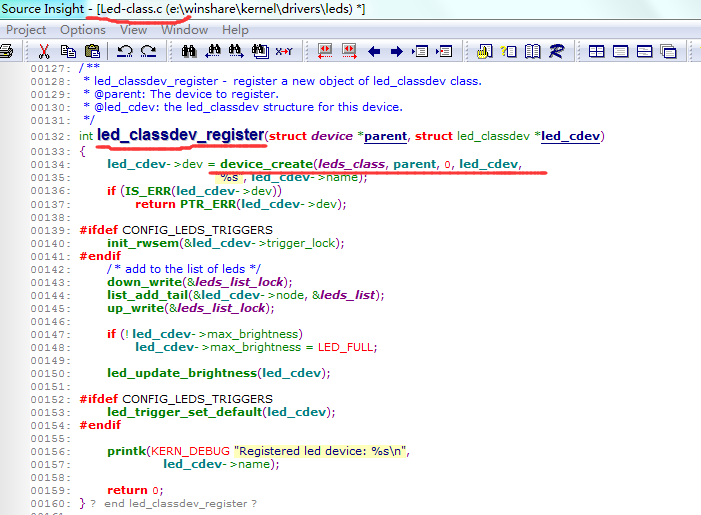Click the Copy icon
Screen dimensions: 701x515
[68, 51]
